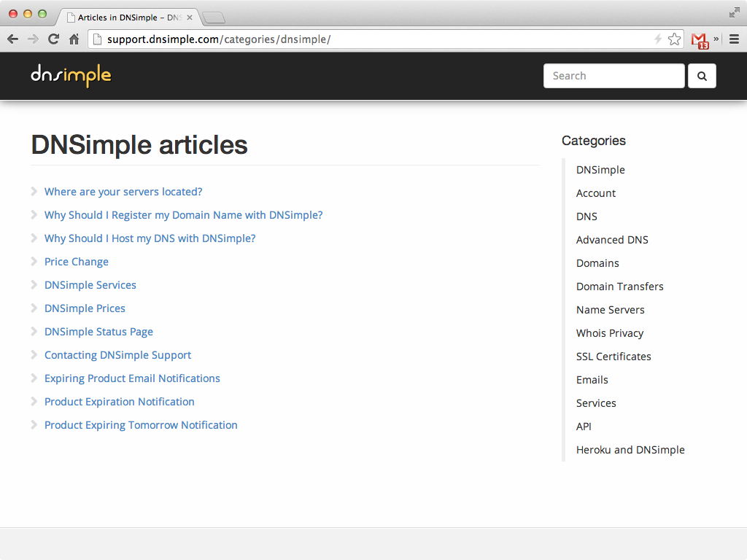
Task: Select the Articles in DNSimple tab
Action: (128, 17)
